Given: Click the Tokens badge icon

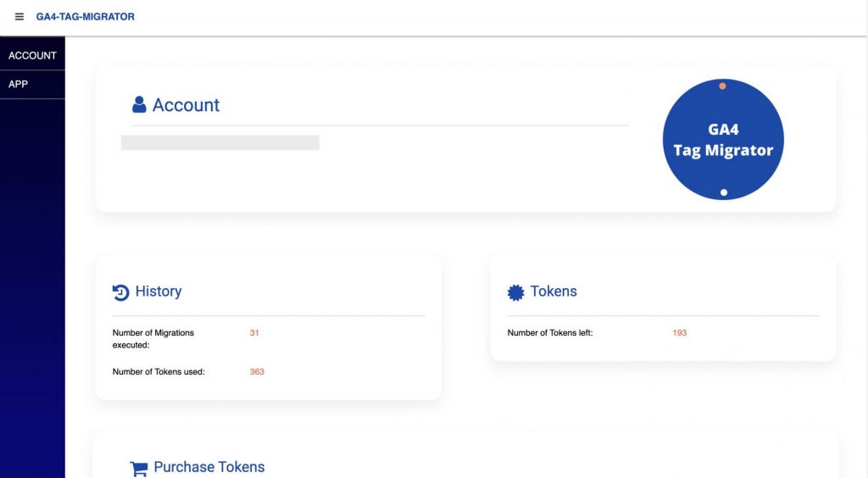Looking at the screenshot, I should coord(515,292).
